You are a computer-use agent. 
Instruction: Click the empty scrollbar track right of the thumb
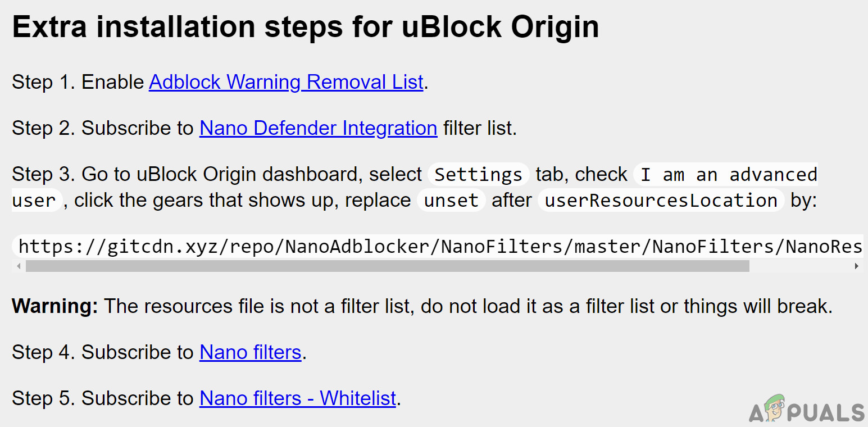point(801,266)
